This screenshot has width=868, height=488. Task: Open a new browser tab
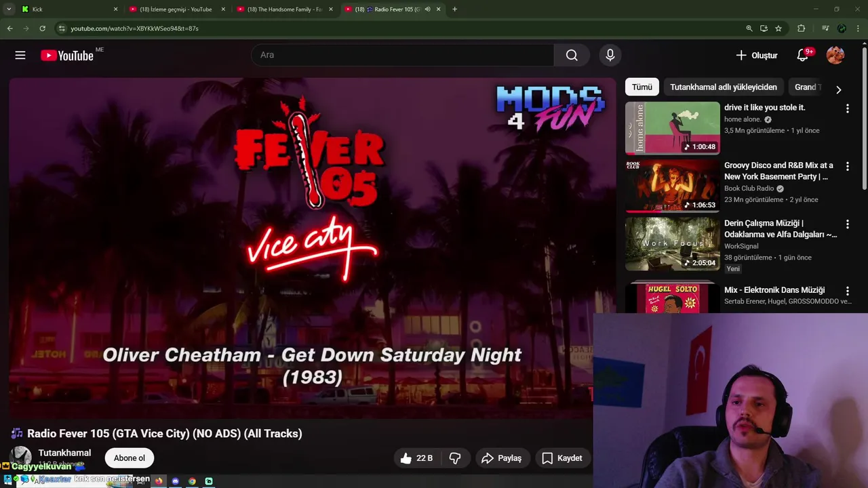point(454,9)
